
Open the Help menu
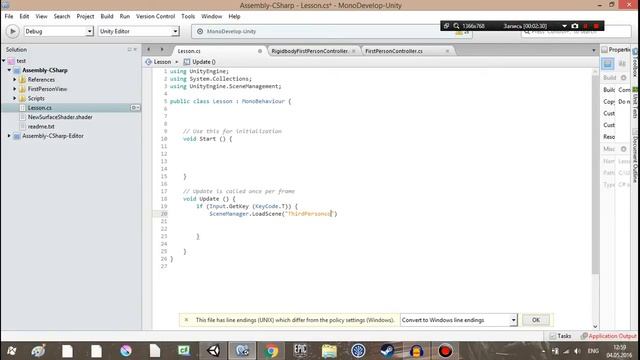234,16
